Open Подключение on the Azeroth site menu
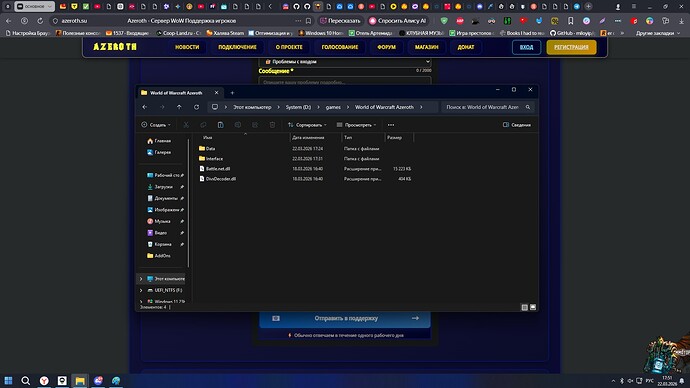The height and width of the screenshot is (388, 690). coord(237,47)
